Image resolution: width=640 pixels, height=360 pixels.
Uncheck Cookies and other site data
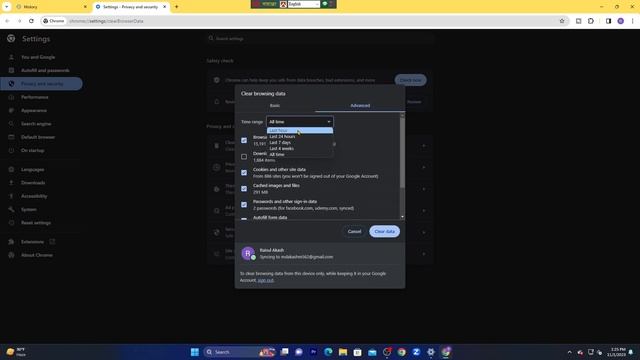click(x=244, y=173)
